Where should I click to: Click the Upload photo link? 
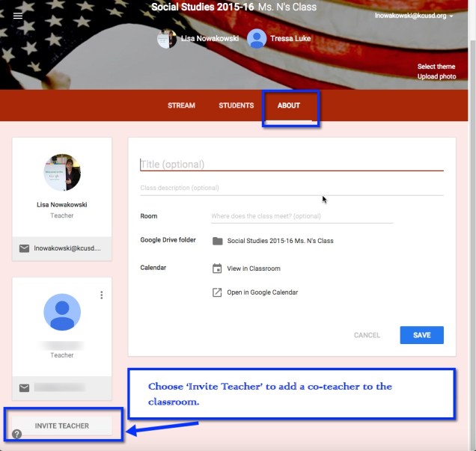436,76
